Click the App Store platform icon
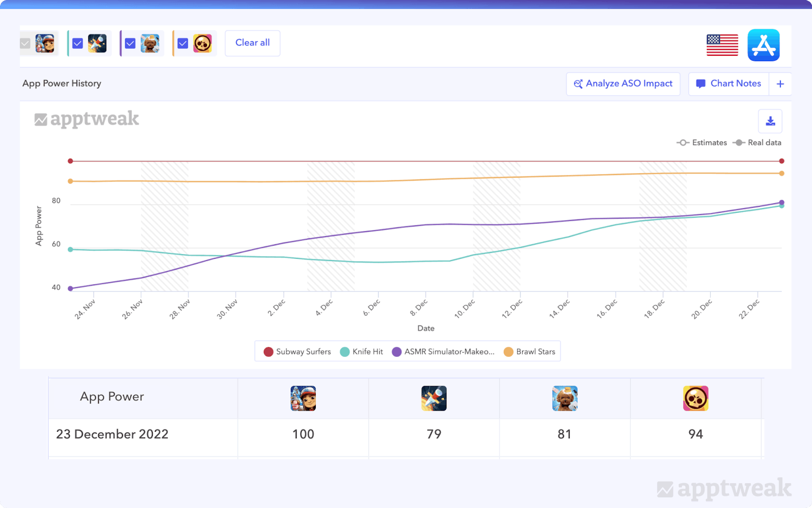812x508 pixels. click(x=763, y=45)
